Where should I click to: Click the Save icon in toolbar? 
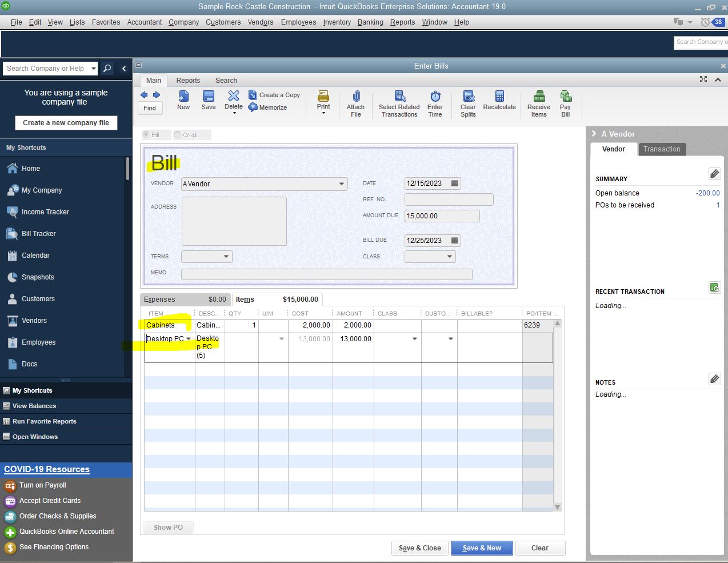coord(209,96)
